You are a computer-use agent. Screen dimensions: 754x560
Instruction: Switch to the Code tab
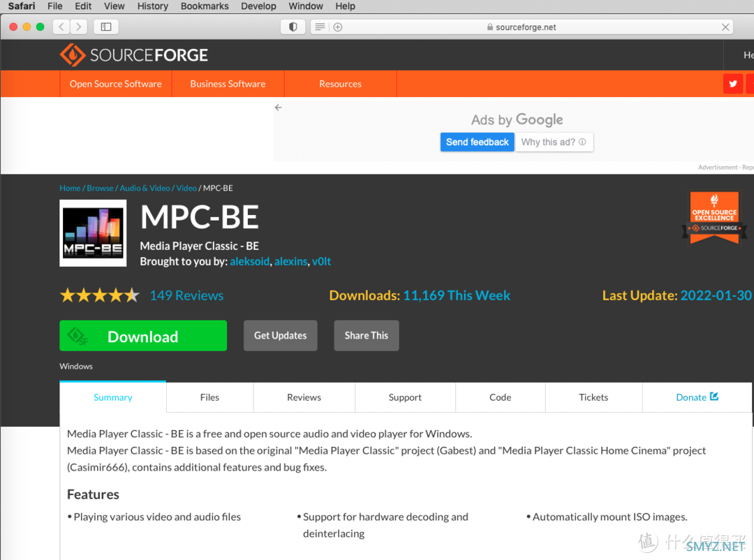[500, 397]
